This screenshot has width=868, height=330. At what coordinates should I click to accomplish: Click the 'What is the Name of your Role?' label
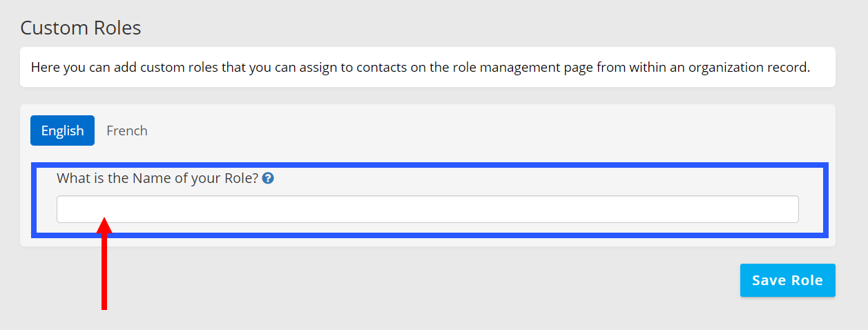pos(157,178)
